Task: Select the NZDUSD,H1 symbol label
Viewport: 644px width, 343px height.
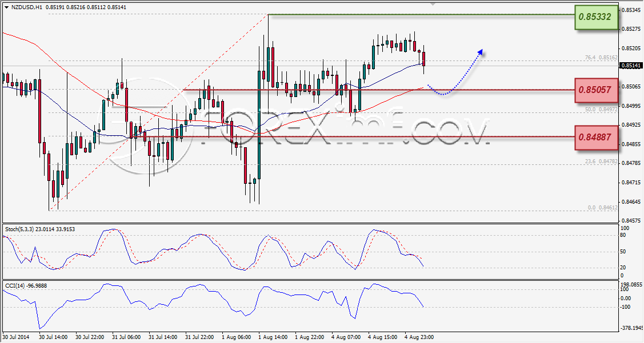Action: 27,7
